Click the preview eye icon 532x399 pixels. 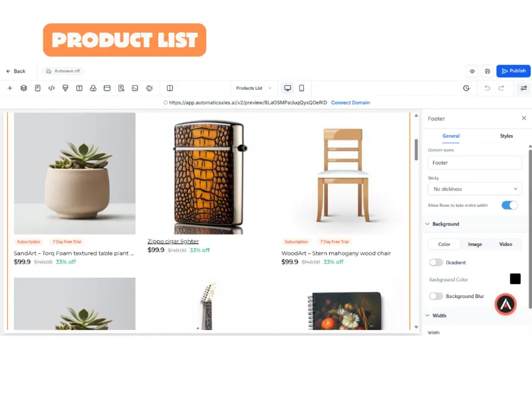point(472,71)
